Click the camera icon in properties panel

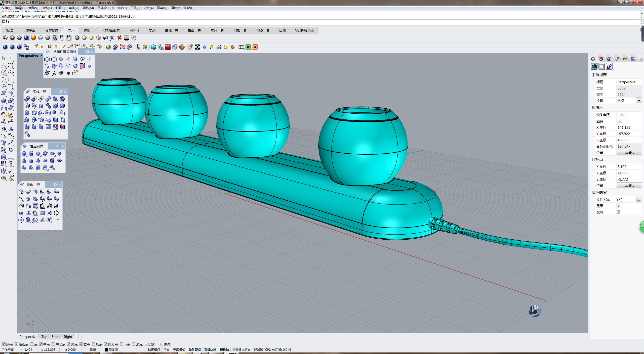coord(594,66)
